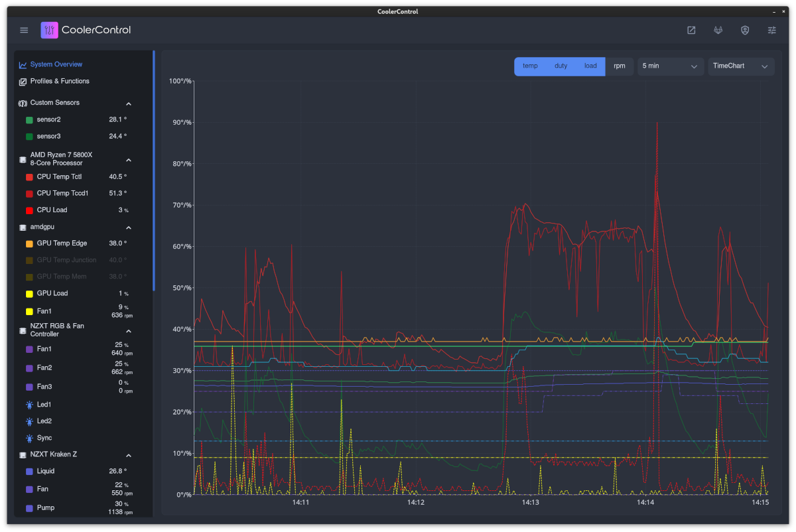Enable the rpm chart filter
This screenshot has width=796, height=532.
click(619, 66)
